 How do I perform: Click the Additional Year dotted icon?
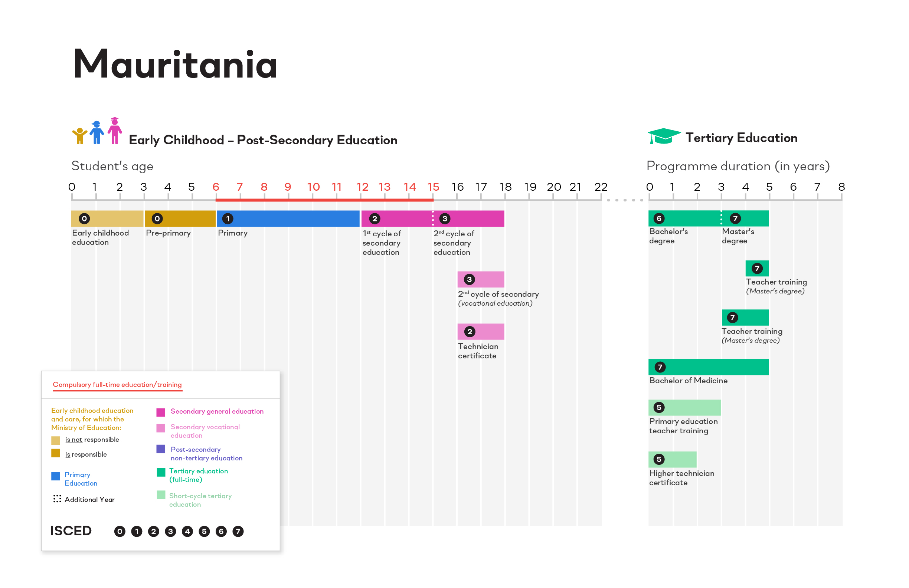57,499
